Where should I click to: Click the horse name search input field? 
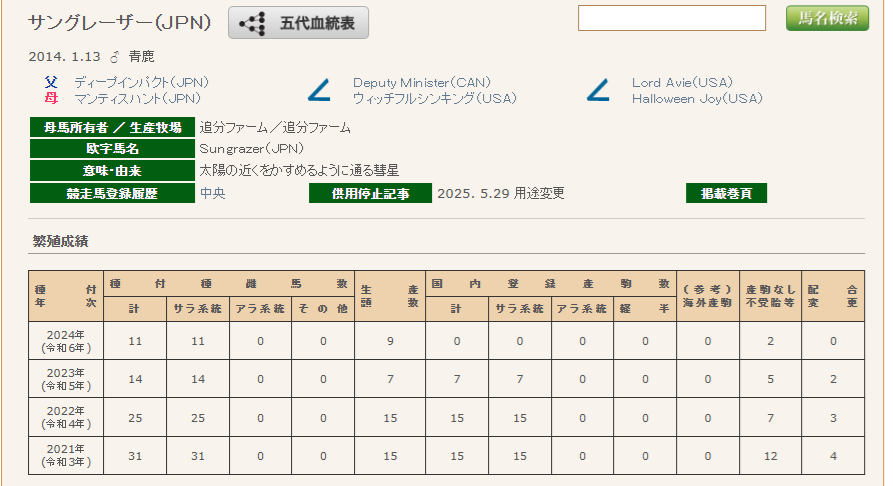[x=671, y=18]
